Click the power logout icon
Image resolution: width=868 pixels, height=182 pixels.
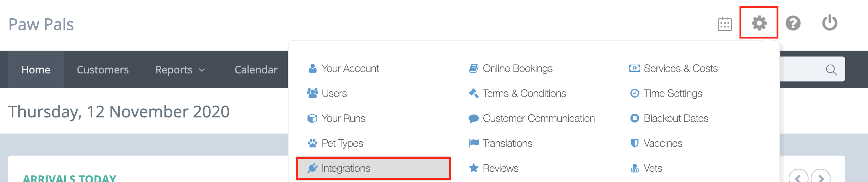(829, 23)
